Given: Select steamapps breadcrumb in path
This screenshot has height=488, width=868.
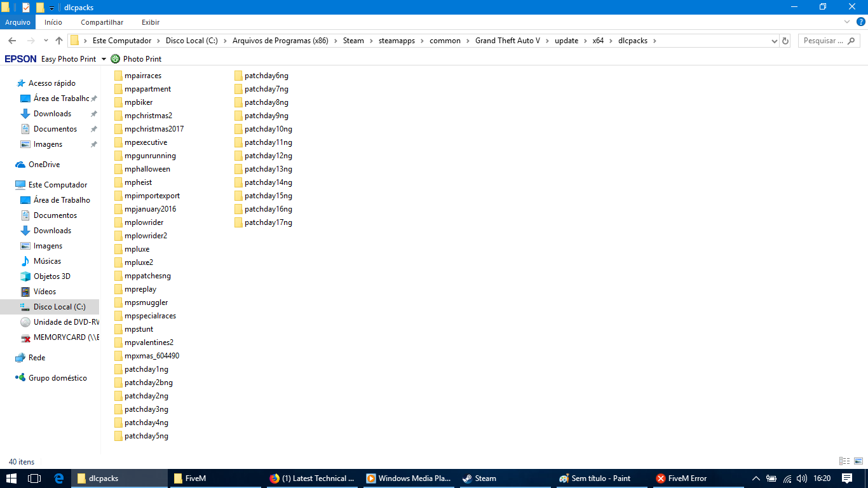Looking at the screenshot, I should click(x=397, y=41).
